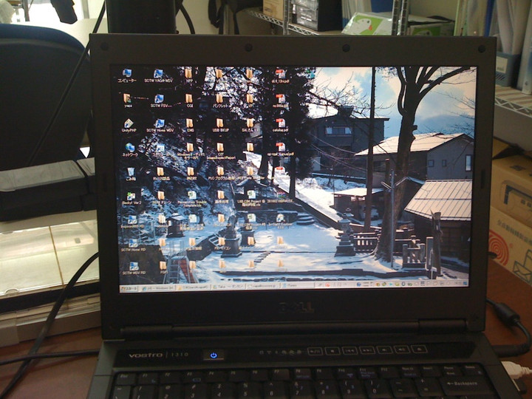This screenshot has width=532, height=399.
Task: Switch to the Internet Explorer taskbar window
Action: tap(157, 287)
